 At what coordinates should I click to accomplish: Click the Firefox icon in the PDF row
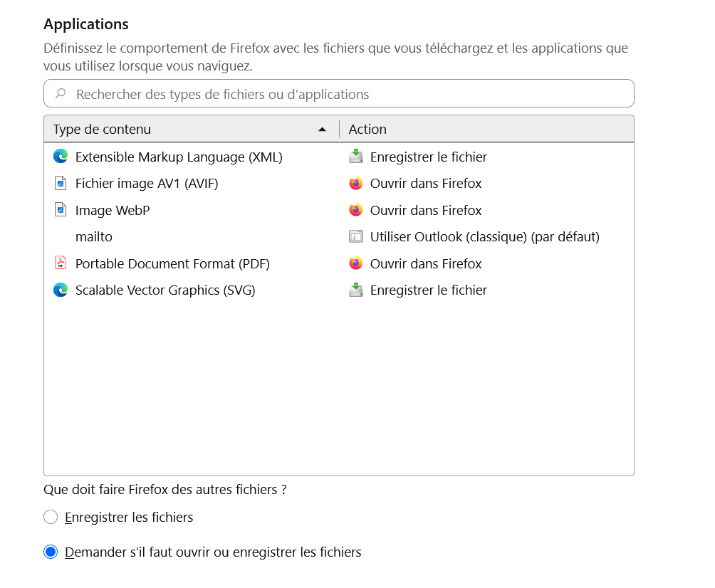pyautogui.click(x=356, y=263)
